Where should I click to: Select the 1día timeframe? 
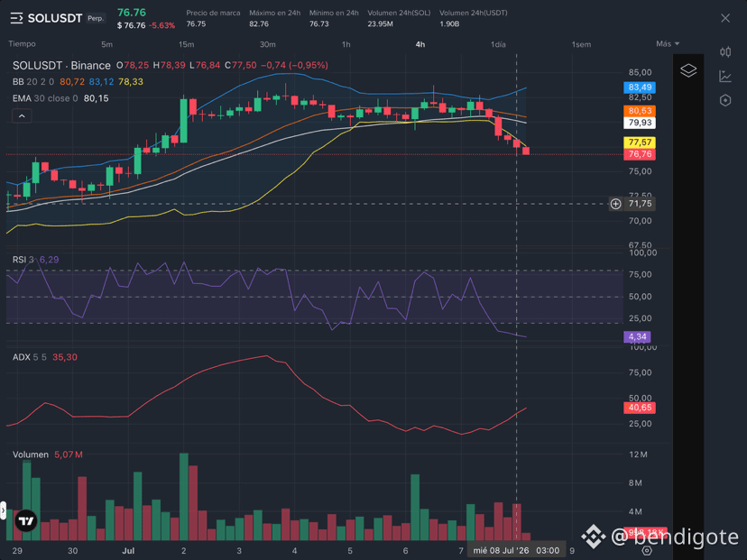click(498, 44)
